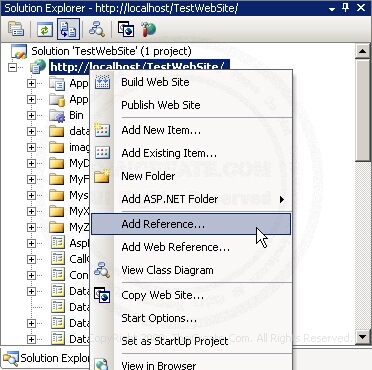The width and height of the screenshot is (372, 370).
Task: Open ASP.NET Configuration from the toolbar
Action: point(148,29)
